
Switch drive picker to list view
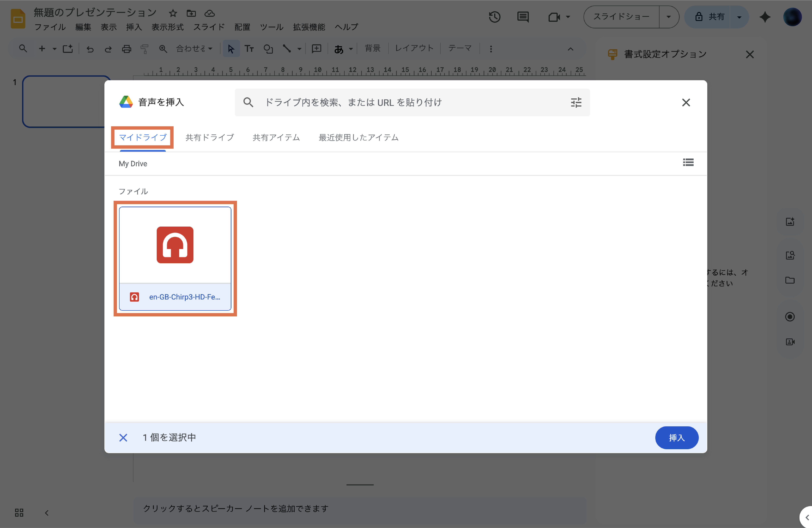[688, 163]
